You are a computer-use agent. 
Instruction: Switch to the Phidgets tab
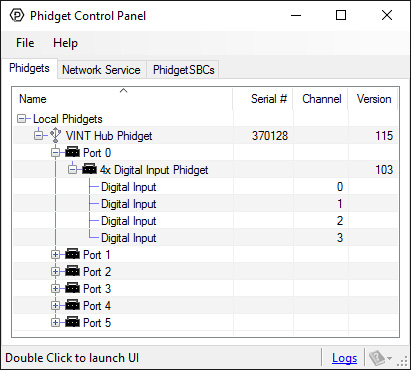29,68
